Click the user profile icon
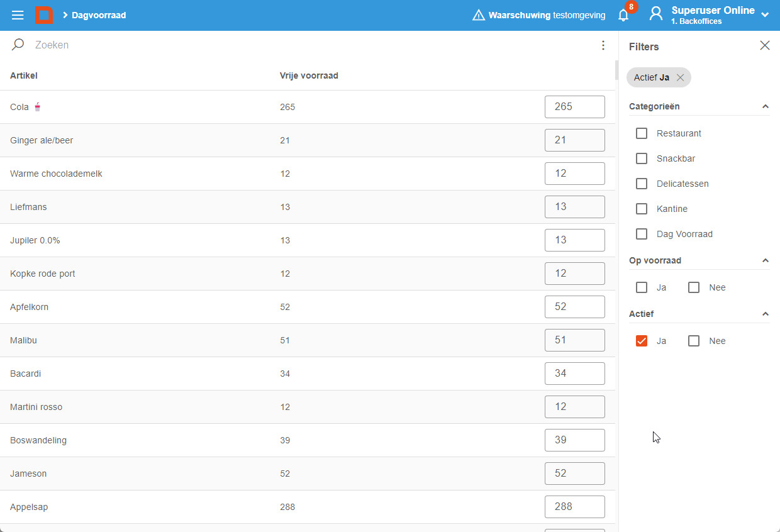780x532 pixels. pos(656,14)
